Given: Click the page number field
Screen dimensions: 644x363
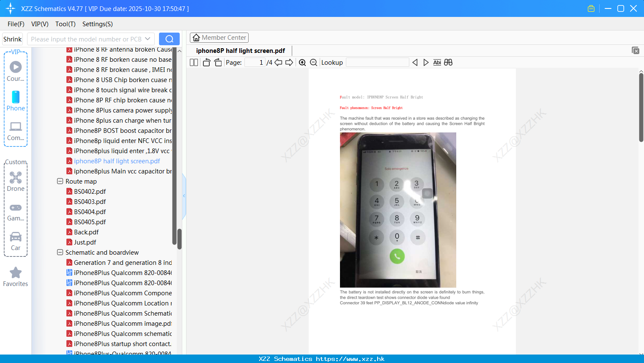Looking at the screenshot, I should [x=255, y=63].
